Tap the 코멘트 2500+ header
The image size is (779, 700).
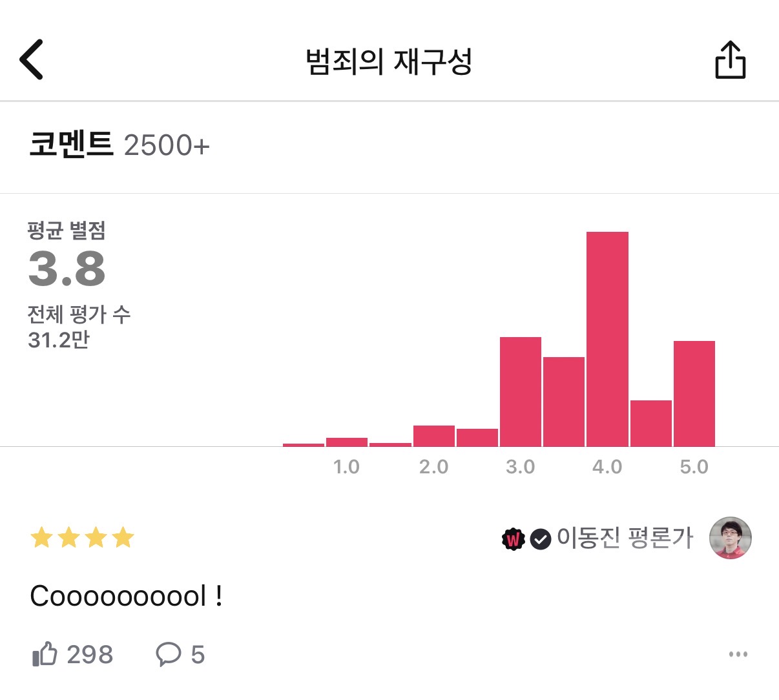(x=119, y=145)
